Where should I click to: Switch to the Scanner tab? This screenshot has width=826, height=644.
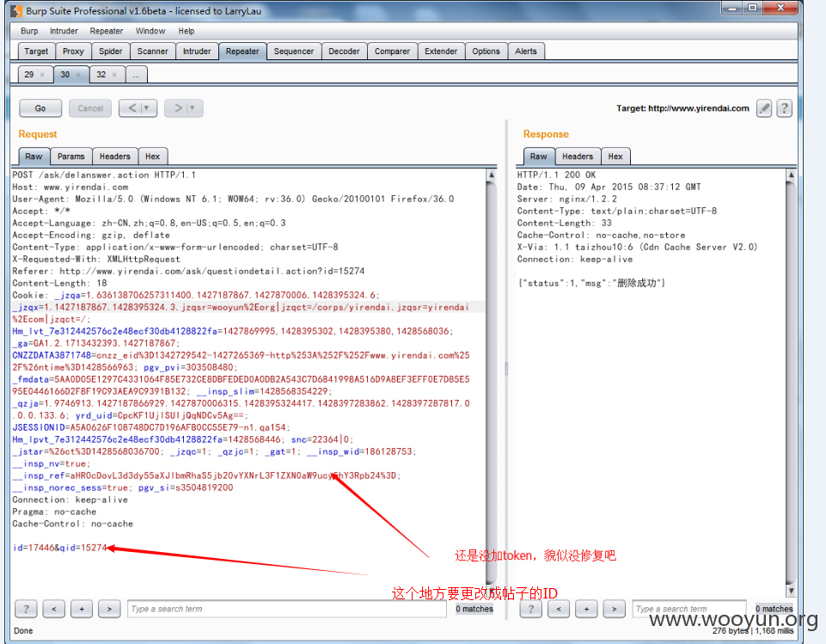tap(153, 51)
